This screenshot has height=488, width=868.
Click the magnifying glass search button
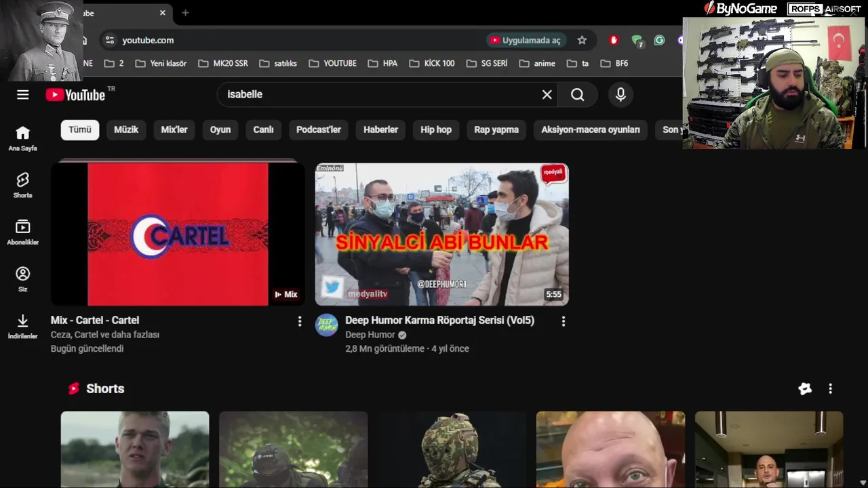point(577,95)
